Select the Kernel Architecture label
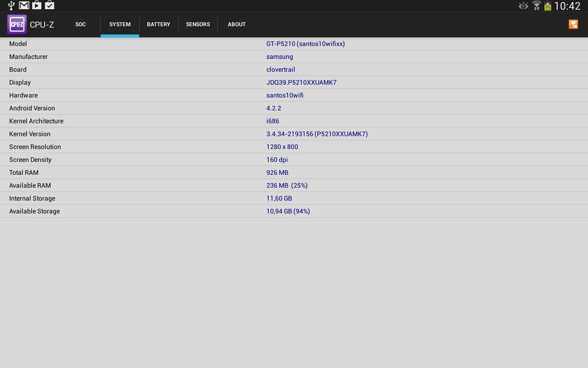The width and height of the screenshot is (588, 368). tap(36, 121)
